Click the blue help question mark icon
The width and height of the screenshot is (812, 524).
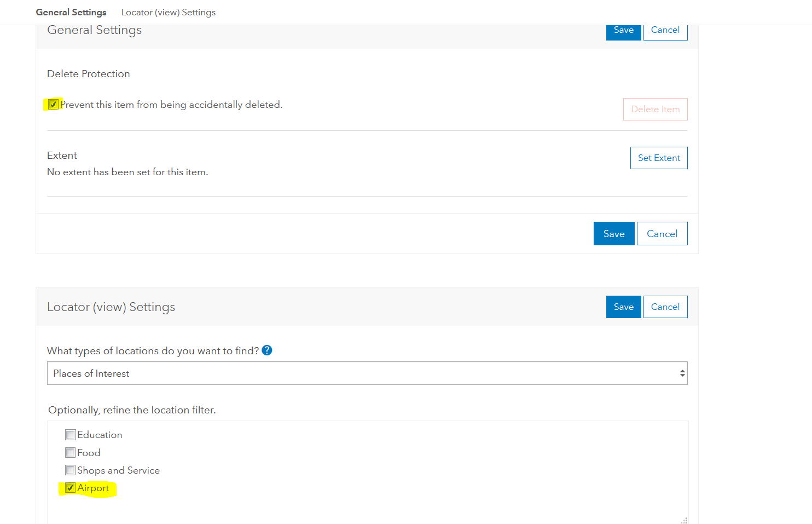[x=267, y=350]
